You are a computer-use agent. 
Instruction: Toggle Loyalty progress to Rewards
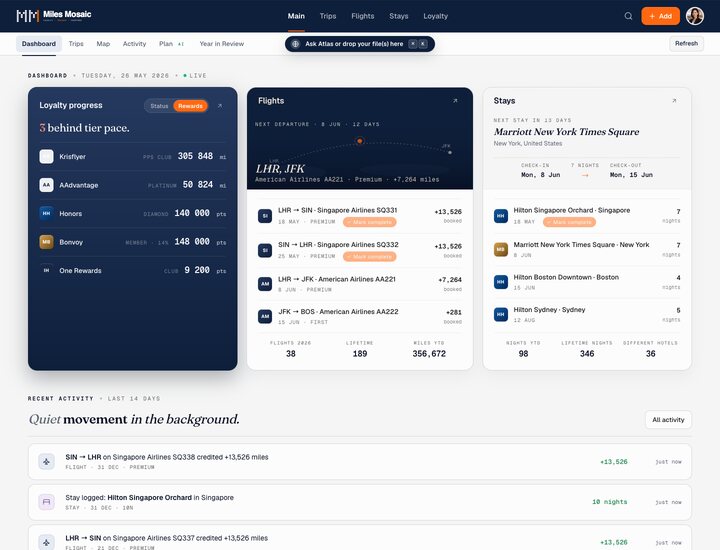click(190, 106)
